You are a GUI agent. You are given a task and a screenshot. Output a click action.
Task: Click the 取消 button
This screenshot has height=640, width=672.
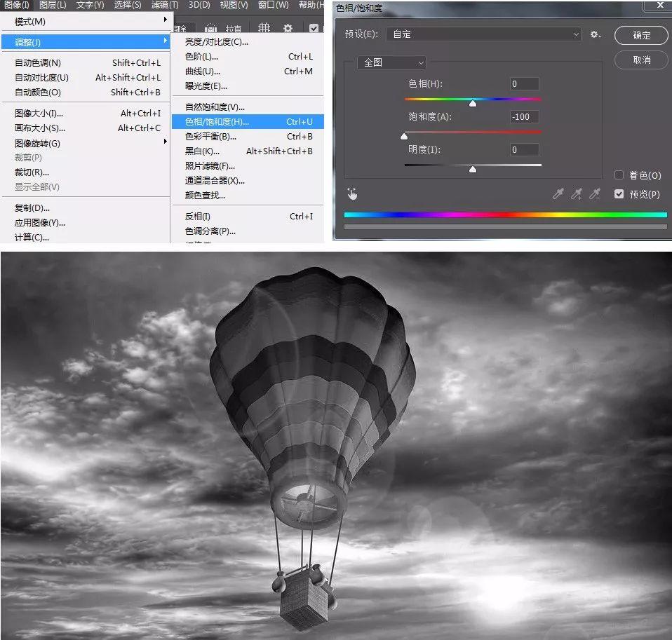click(641, 60)
